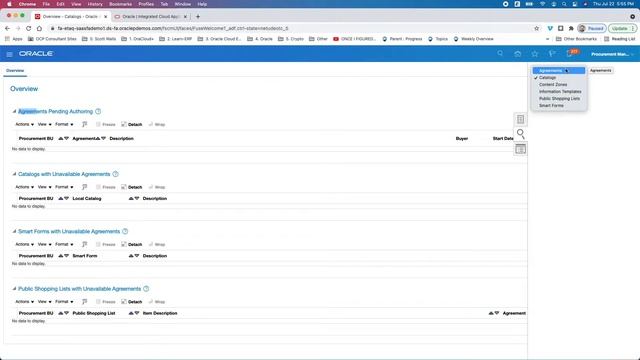Open help for Catalogs with Unavailable Agreements

pos(116,174)
